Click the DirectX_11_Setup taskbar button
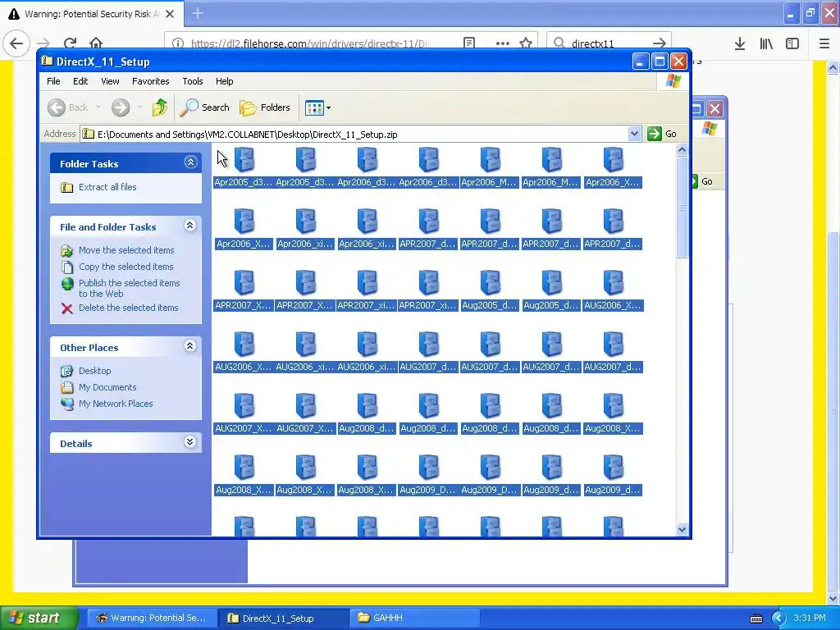 coord(283,618)
